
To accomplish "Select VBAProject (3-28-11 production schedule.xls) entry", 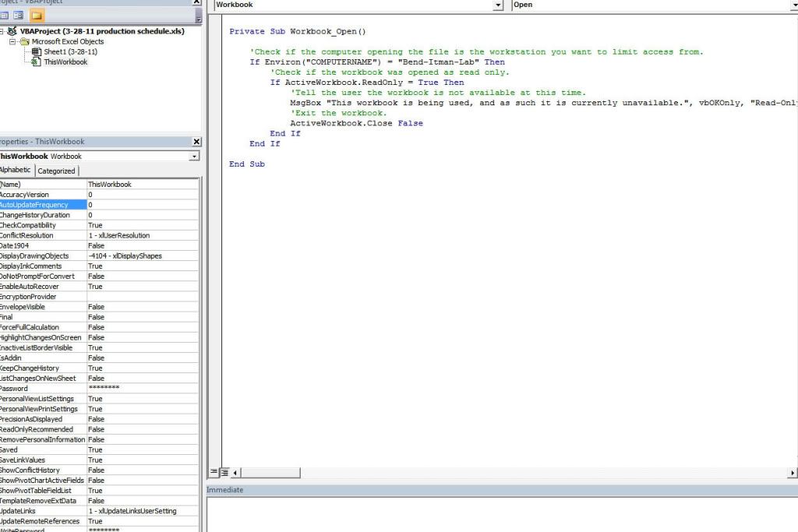I will point(102,31).
